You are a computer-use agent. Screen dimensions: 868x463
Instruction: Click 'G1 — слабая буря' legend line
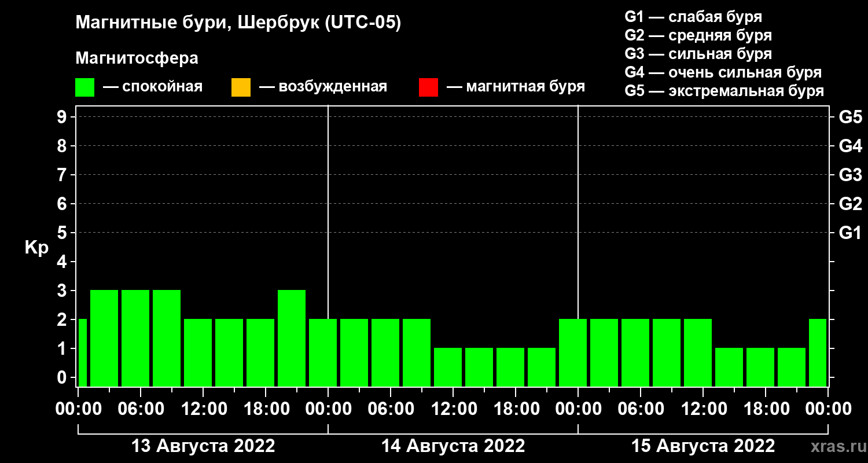693,17
